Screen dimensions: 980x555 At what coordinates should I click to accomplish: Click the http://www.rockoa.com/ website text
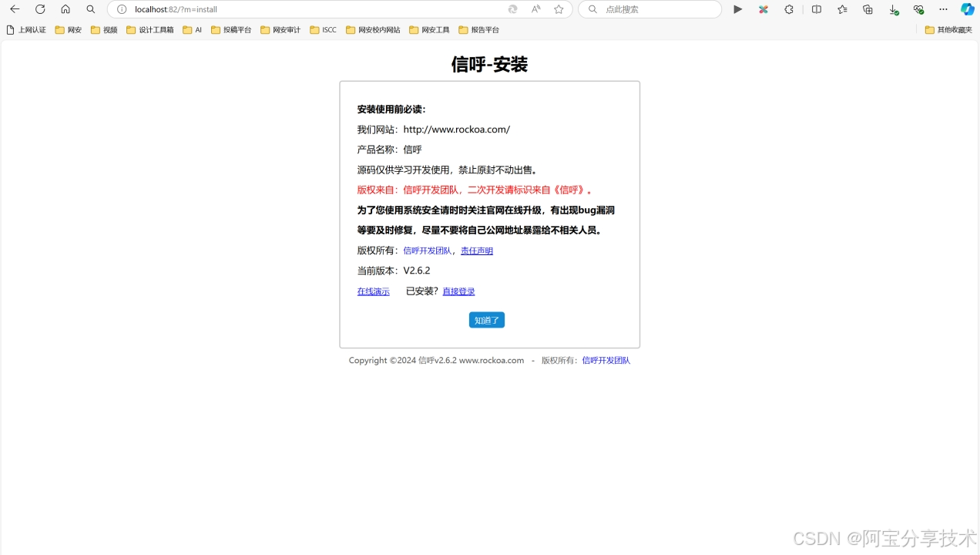(x=457, y=129)
